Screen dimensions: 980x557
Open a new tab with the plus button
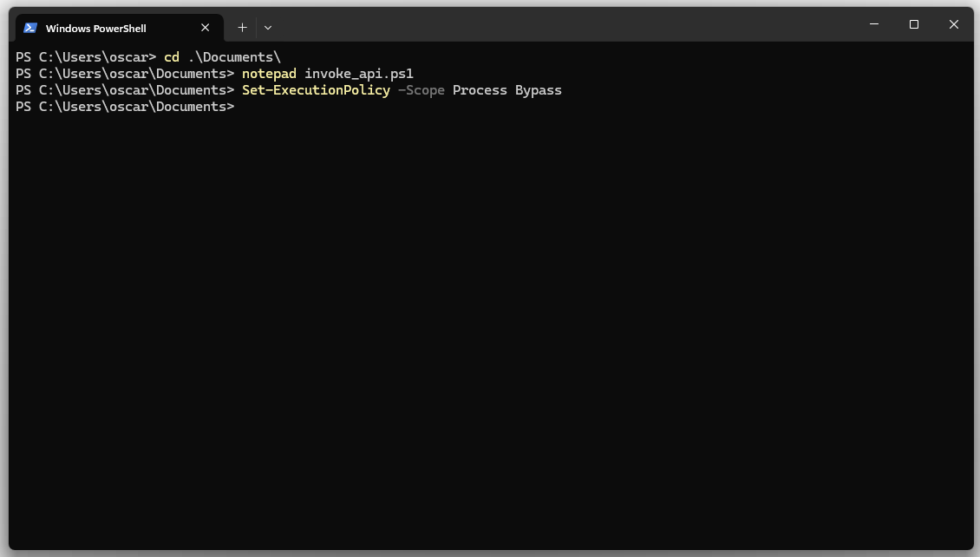pyautogui.click(x=242, y=28)
